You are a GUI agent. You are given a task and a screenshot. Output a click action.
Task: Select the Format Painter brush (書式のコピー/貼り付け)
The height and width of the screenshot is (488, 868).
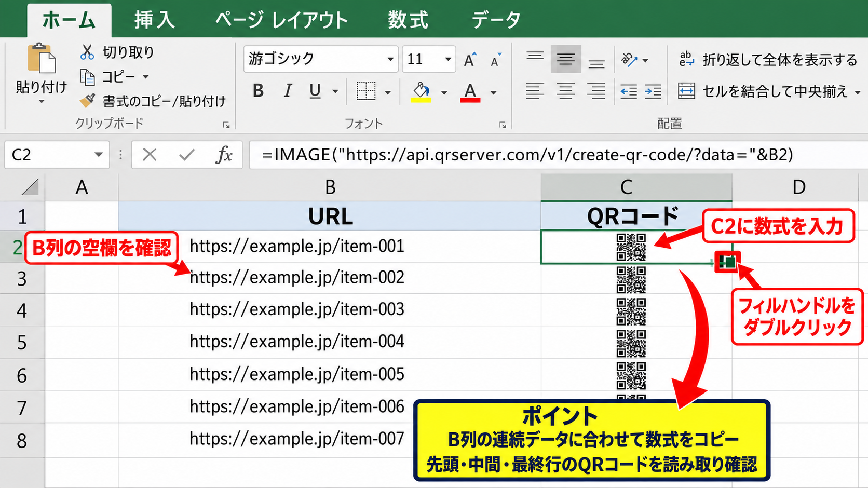[87, 100]
